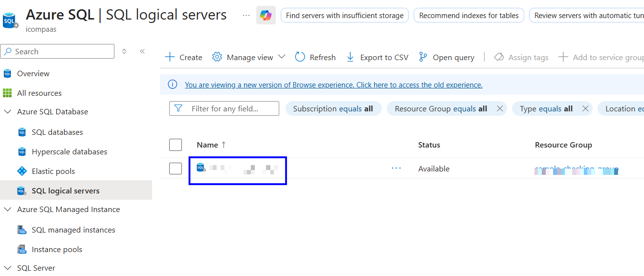
Task: Click the icompaas directory text
Action: 41,29
